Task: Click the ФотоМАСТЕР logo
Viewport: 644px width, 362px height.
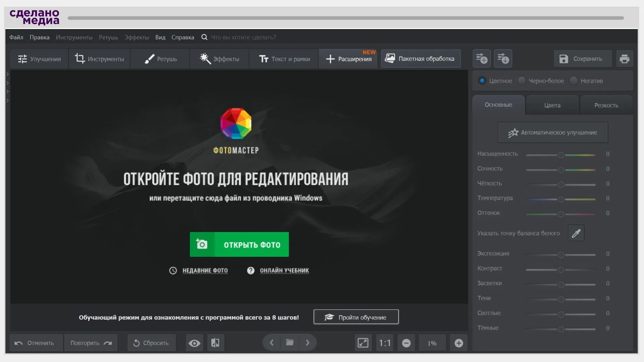Action: coord(236,131)
